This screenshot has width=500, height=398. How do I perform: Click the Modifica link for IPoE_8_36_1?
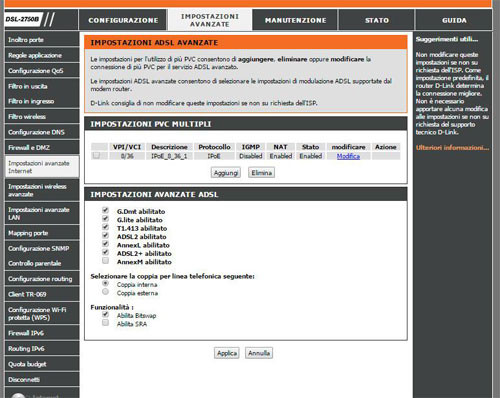pyautogui.click(x=348, y=156)
